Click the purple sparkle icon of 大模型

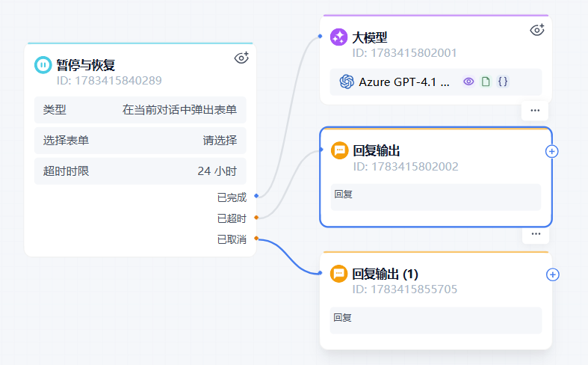click(338, 37)
